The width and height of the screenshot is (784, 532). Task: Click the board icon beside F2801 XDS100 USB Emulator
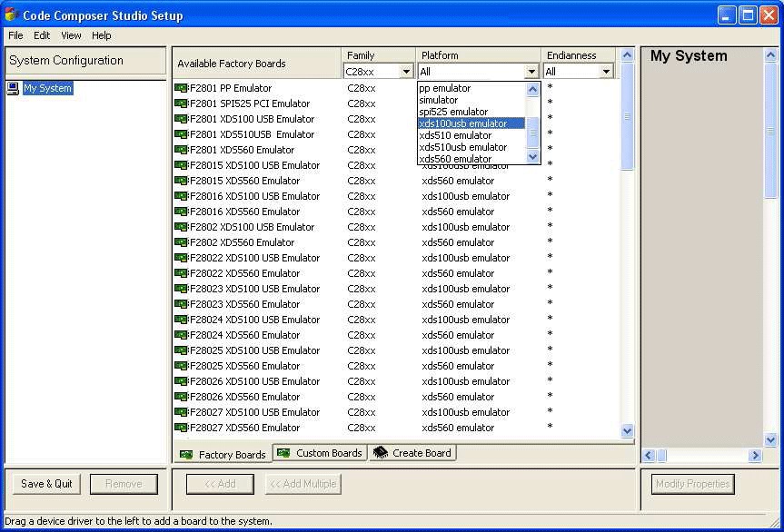(x=181, y=120)
